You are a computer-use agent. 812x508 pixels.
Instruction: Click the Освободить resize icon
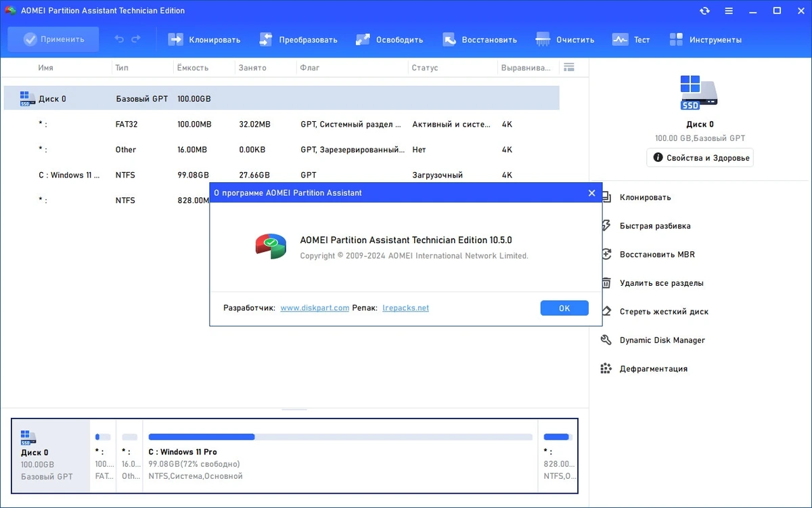(363, 39)
